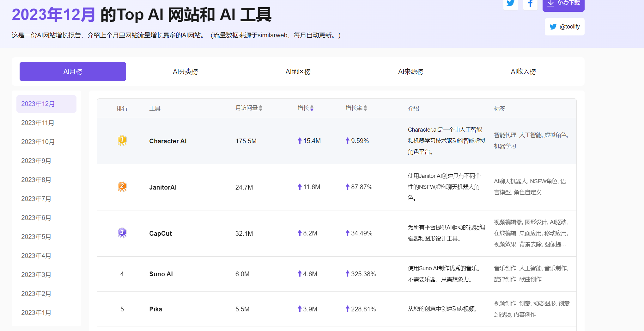Viewport: 644px width, 331px height.
Task: Open the JanitorAI tool link
Action: (x=163, y=187)
